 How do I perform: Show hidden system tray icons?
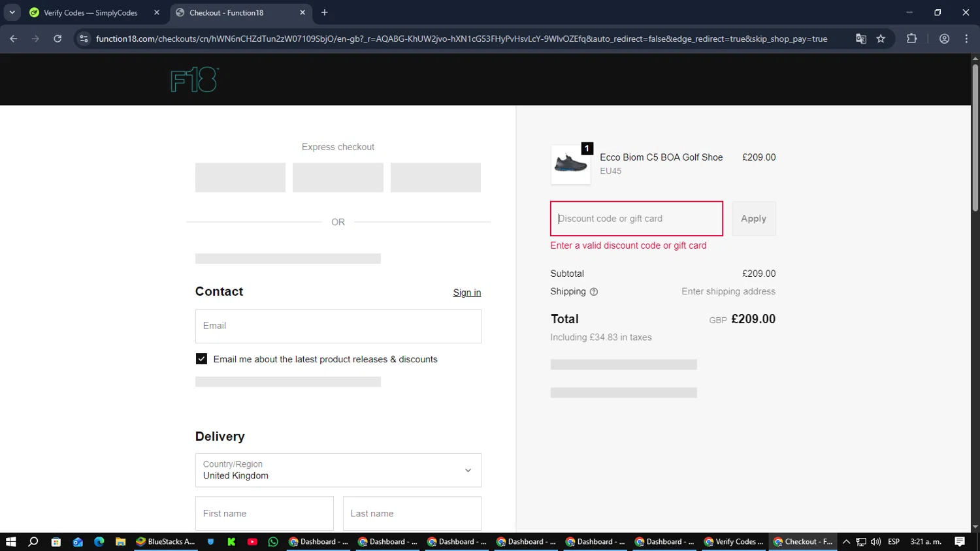[846, 542]
